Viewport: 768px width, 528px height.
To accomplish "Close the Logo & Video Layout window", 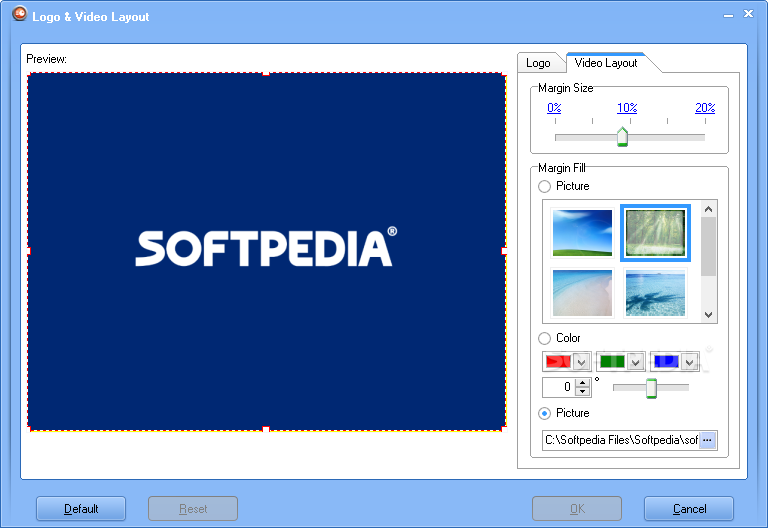I will click(748, 14).
